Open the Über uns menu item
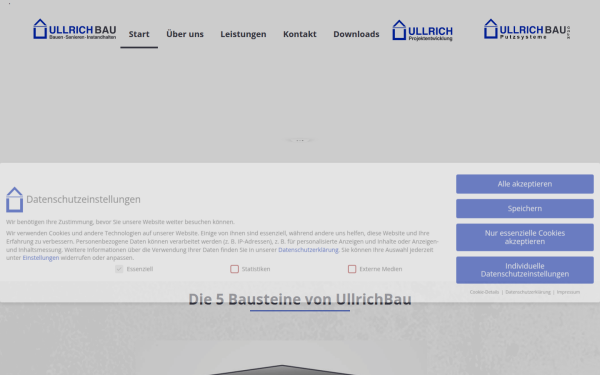 [185, 34]
